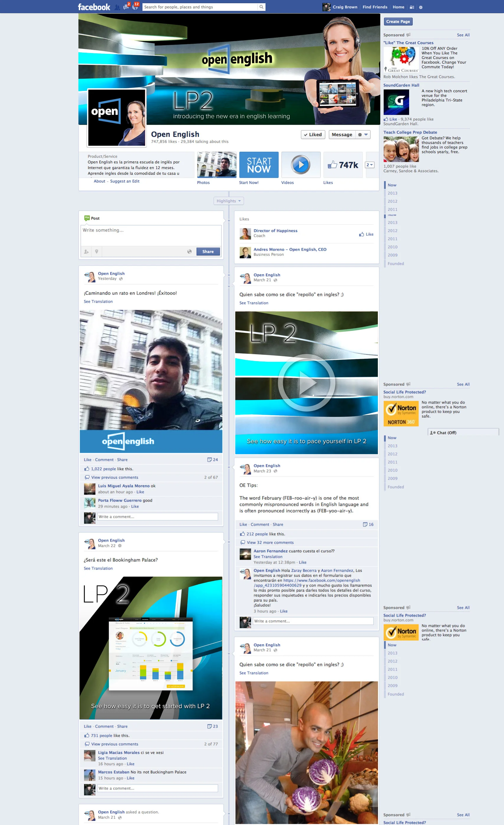The width and height of the screenshot is (504, 825).
Task: Click Craig Brown's small profile picture
Action: pyautogui.click(x=326, y=7)
